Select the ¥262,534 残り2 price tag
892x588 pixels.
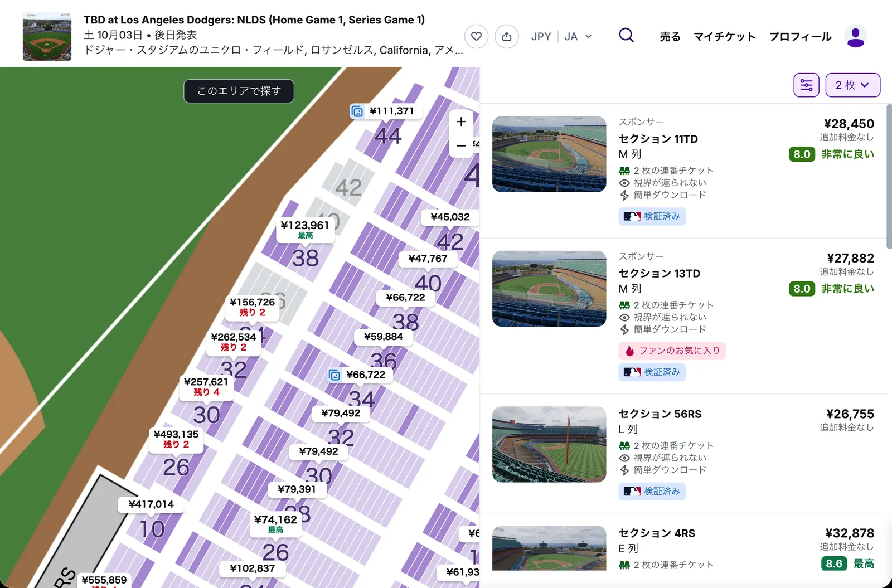[234, 342]
